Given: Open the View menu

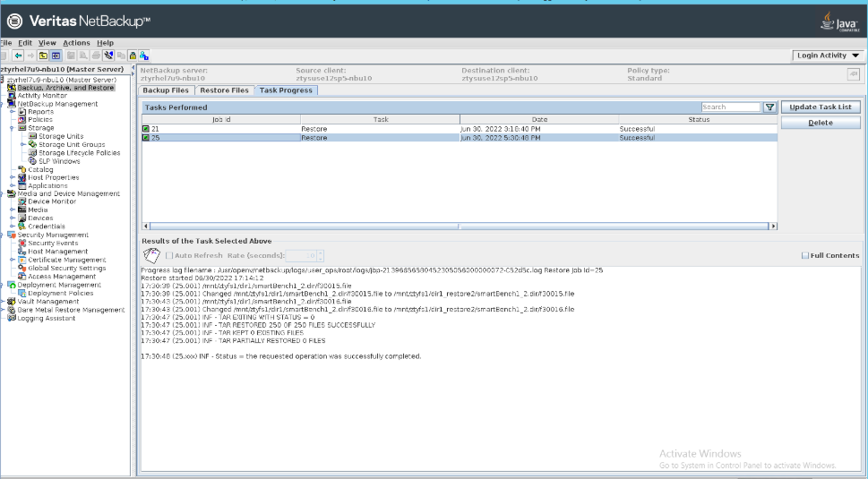Looking at the screenshot, I should [47, 43].
